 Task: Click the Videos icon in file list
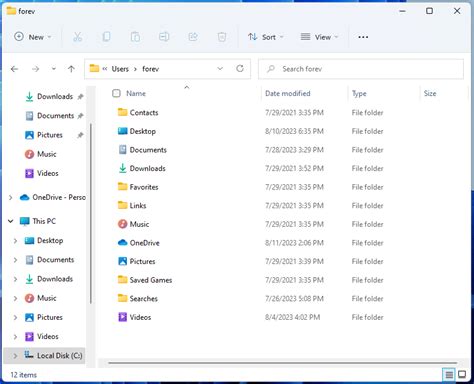click(x=123, y=317)
